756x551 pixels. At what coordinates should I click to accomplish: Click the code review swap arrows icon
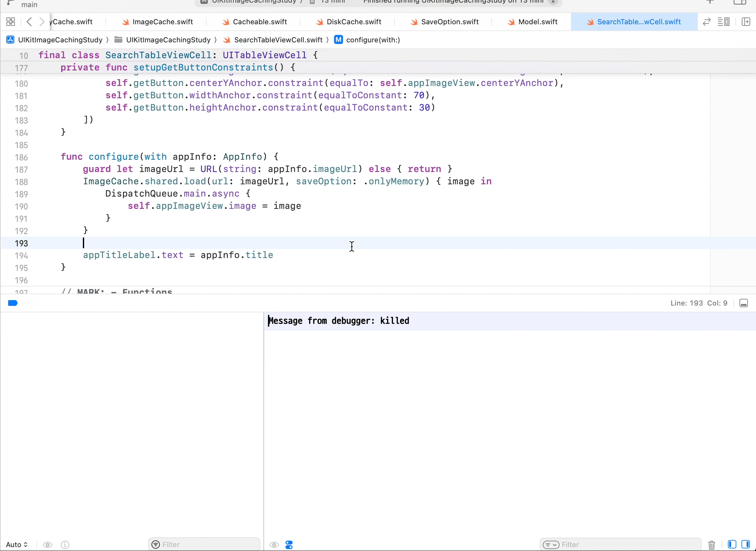pos(706,22)
